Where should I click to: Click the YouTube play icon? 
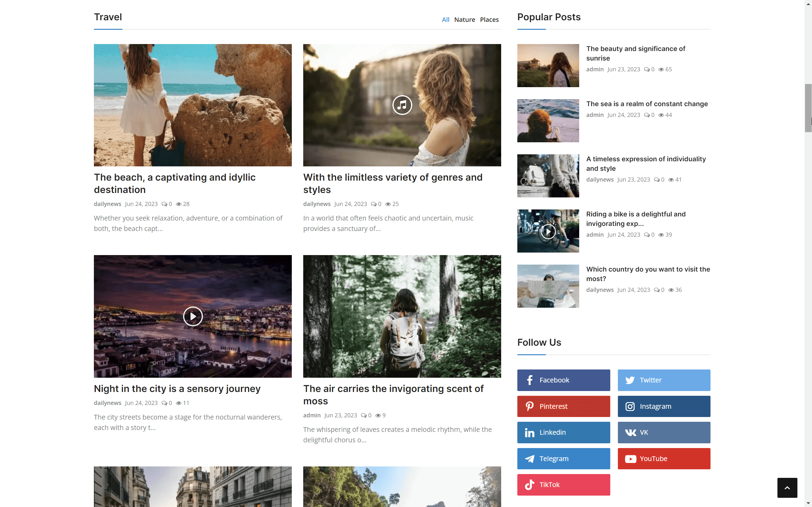(x=631, y=459)
